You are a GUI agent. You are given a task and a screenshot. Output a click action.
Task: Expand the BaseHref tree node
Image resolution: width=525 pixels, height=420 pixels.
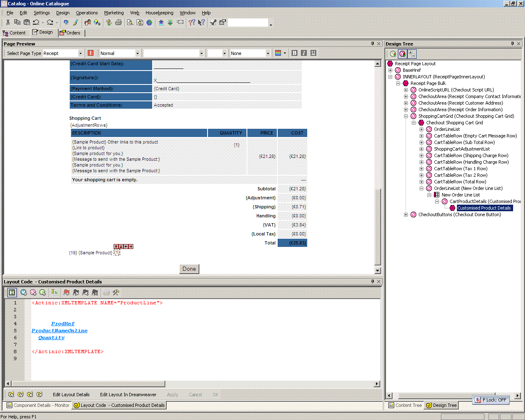coord(390,70)
